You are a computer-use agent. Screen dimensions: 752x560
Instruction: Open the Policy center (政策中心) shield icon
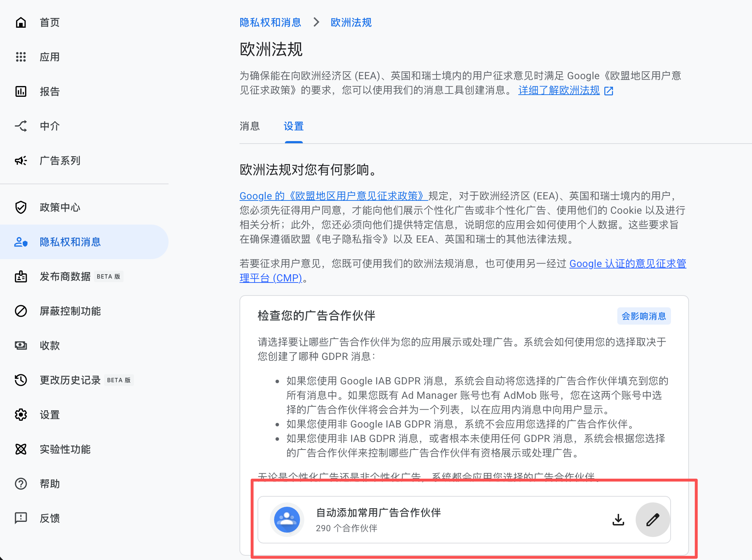point(21,207)
